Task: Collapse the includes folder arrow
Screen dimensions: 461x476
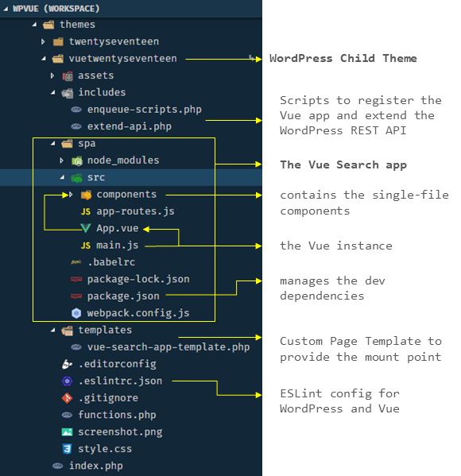Action: [52, 92]
